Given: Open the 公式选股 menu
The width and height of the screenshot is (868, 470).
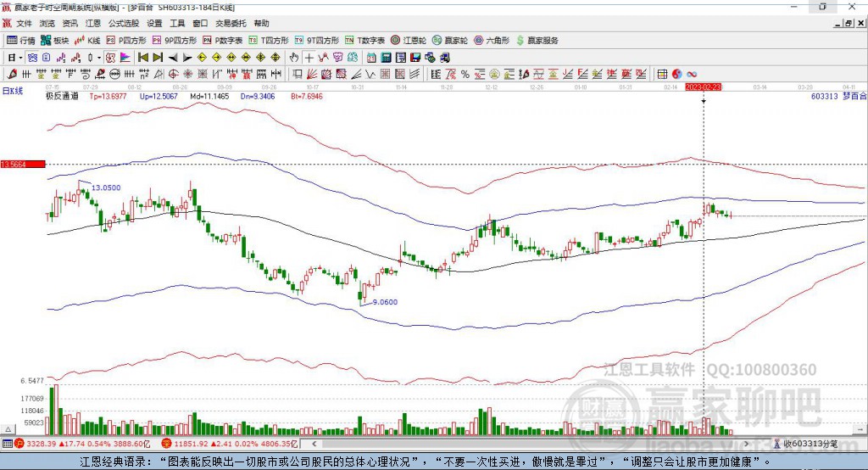Looking at the screenshot, I should 124,23.
